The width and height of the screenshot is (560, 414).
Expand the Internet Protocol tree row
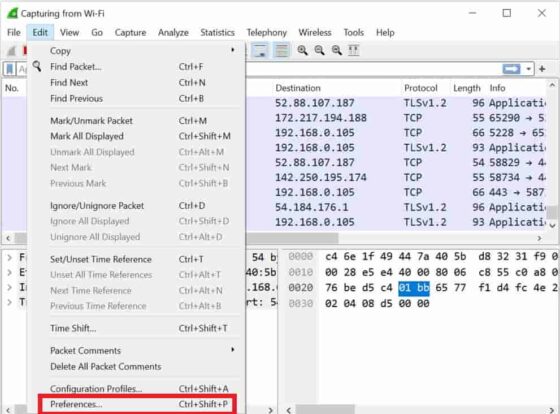pyautogui.click(x=9, y=287)
